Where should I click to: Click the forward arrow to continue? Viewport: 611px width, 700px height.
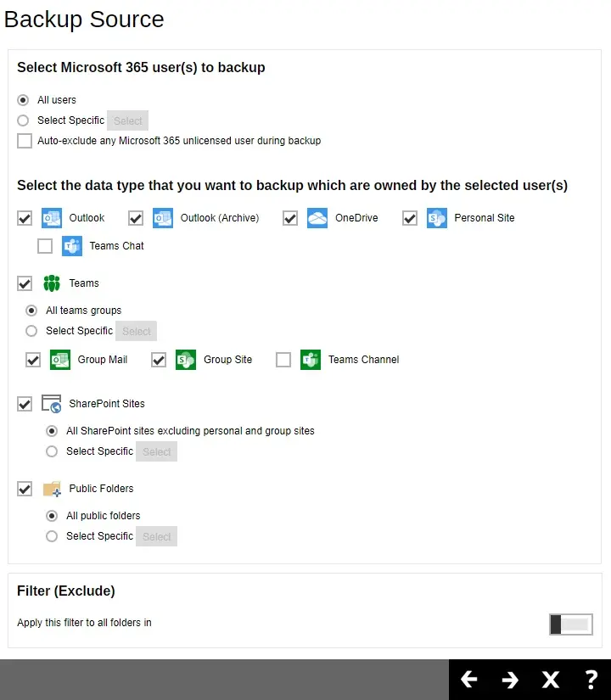[x=510, y=680]
